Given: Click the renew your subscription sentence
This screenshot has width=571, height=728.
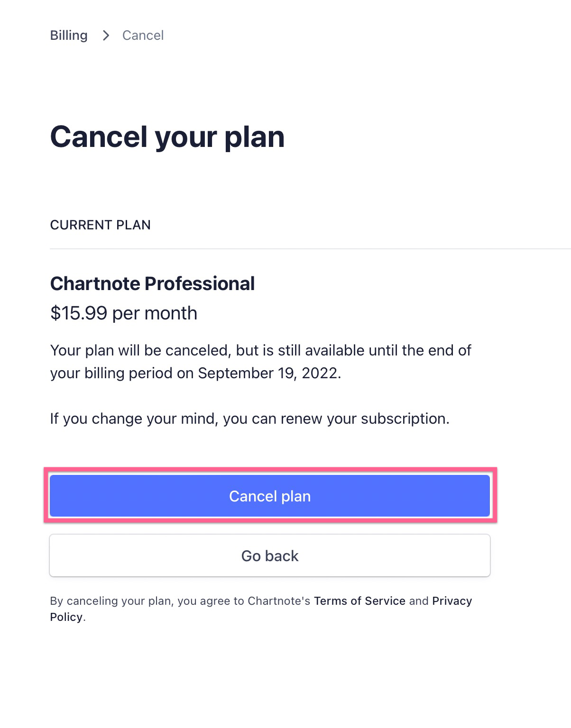Looking at the screenshot, I should coord(250,418).
